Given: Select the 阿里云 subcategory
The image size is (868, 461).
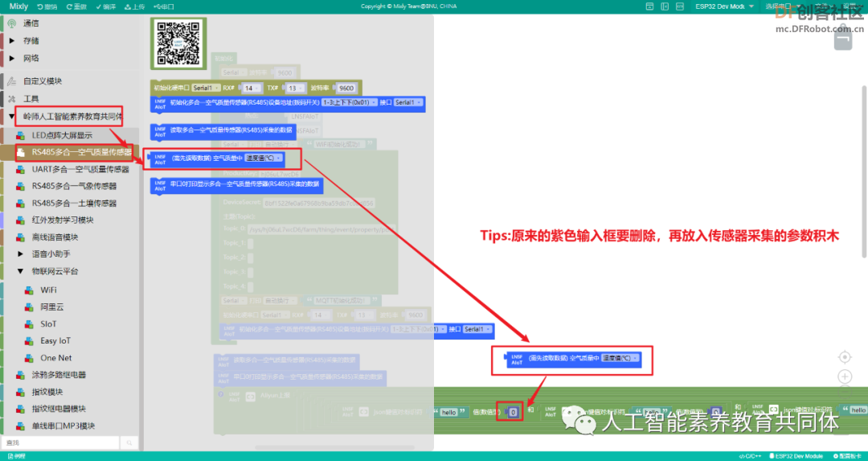Looking at the screenshot, I should click(x=51, y=307).
